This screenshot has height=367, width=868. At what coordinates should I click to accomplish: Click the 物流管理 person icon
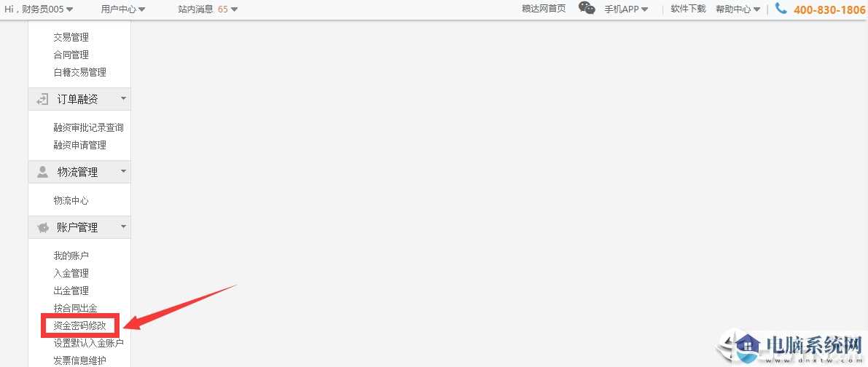42,172
